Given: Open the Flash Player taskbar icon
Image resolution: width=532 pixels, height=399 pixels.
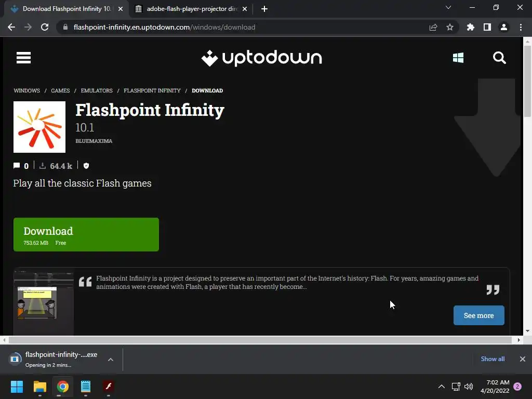Looking at the screenshot, I should coord(109,387).
